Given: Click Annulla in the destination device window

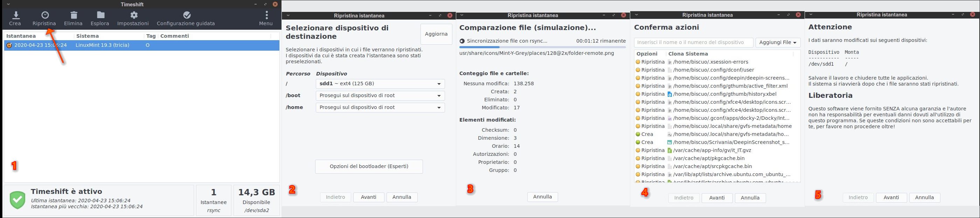Looking at the screenshot, I should pos(402,197).
